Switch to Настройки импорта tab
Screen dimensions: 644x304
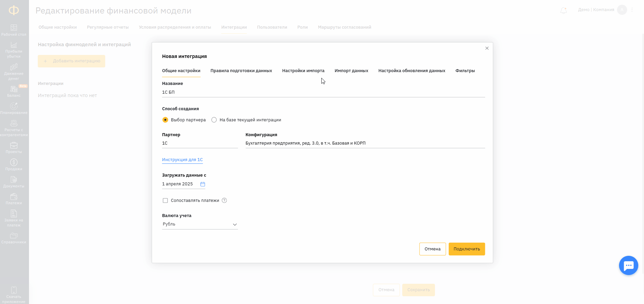(x=303, y=71)
